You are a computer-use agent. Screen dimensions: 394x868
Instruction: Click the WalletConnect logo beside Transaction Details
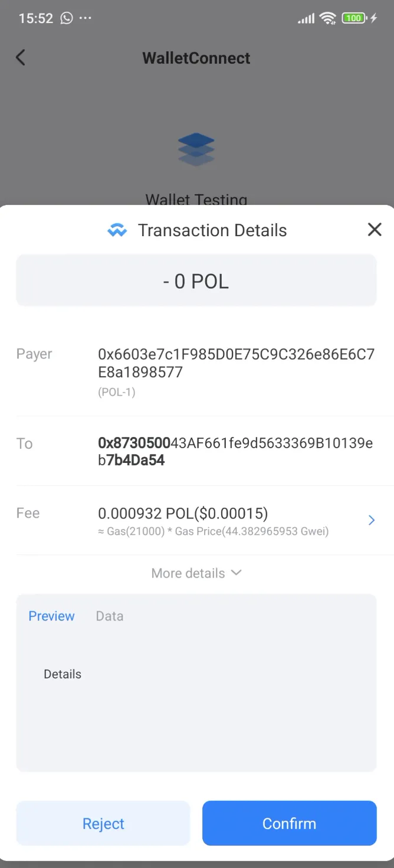117,230
